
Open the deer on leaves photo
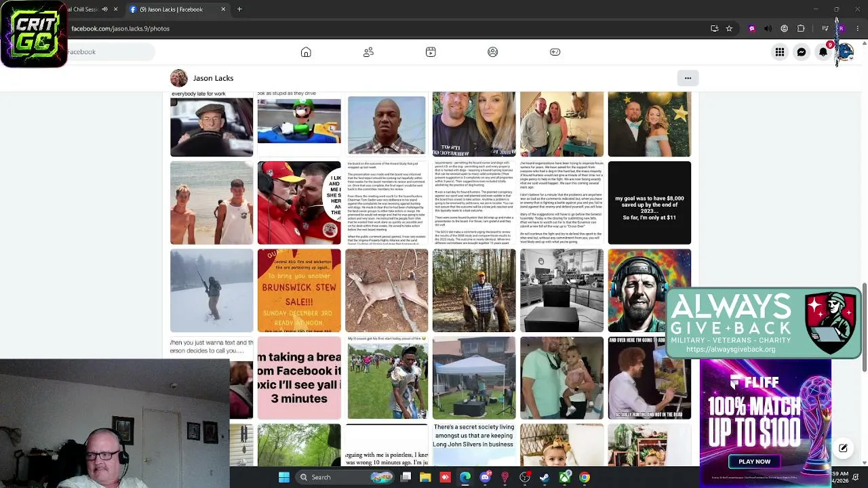pos(387,291)
